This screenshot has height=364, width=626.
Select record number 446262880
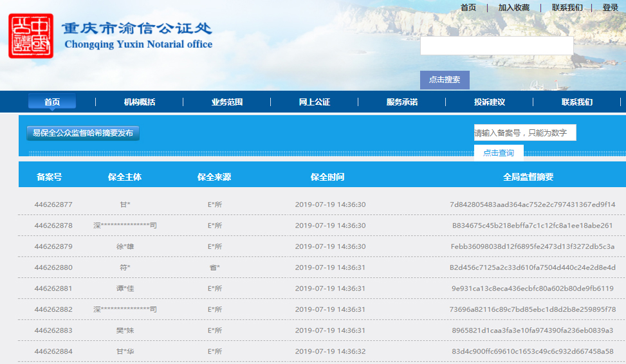53,268
